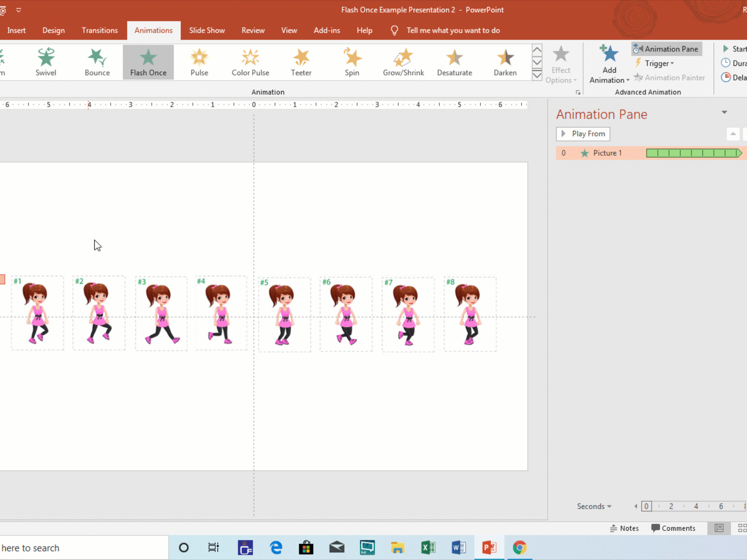Select the Grow/Shrink animation
The image size is (747, 560).
coord(403,62)
